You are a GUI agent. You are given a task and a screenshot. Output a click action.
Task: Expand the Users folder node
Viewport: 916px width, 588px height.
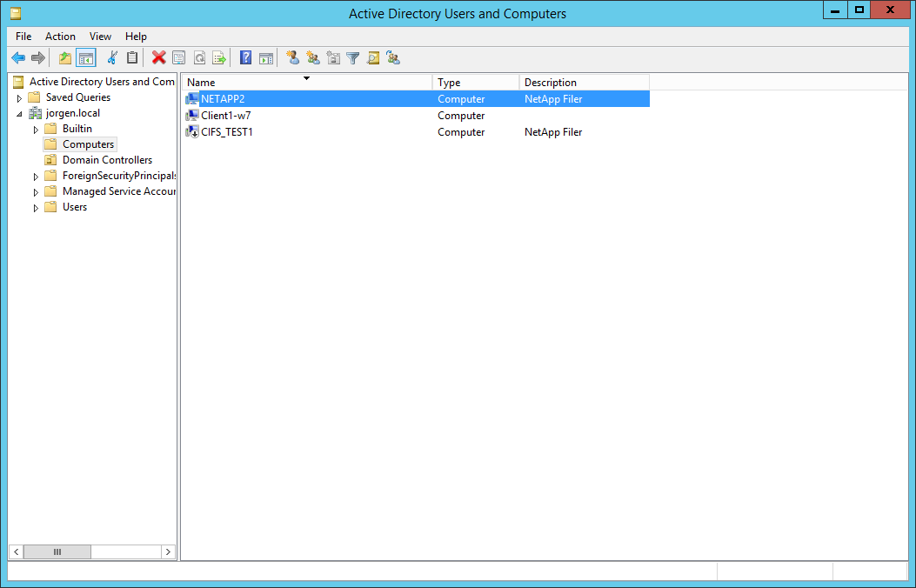click(36, 208)
